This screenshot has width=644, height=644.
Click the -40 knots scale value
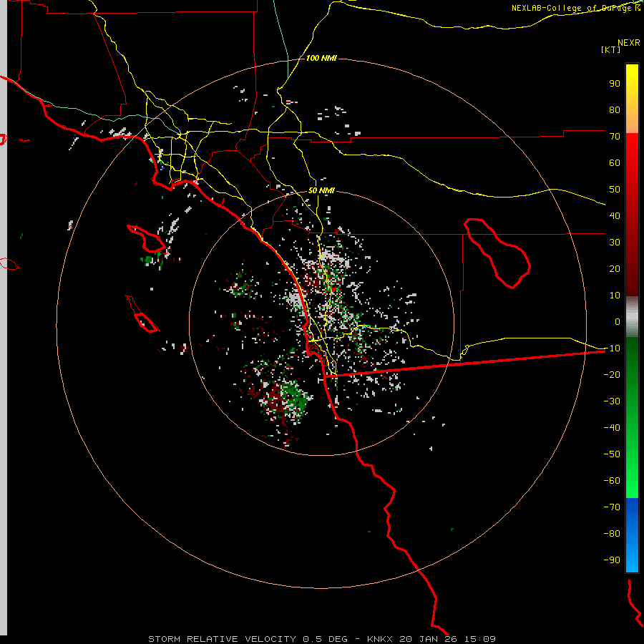pos(612,428)
